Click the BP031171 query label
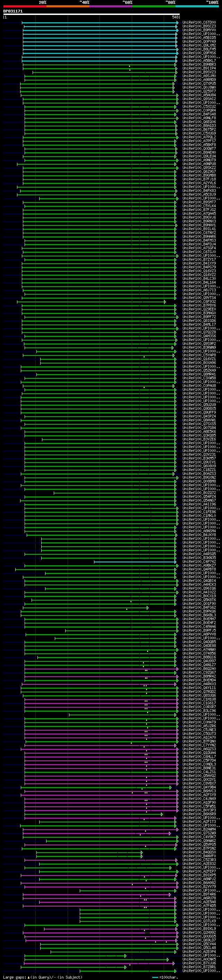Screen dimensions: 222x980 [x=13, y=11]
